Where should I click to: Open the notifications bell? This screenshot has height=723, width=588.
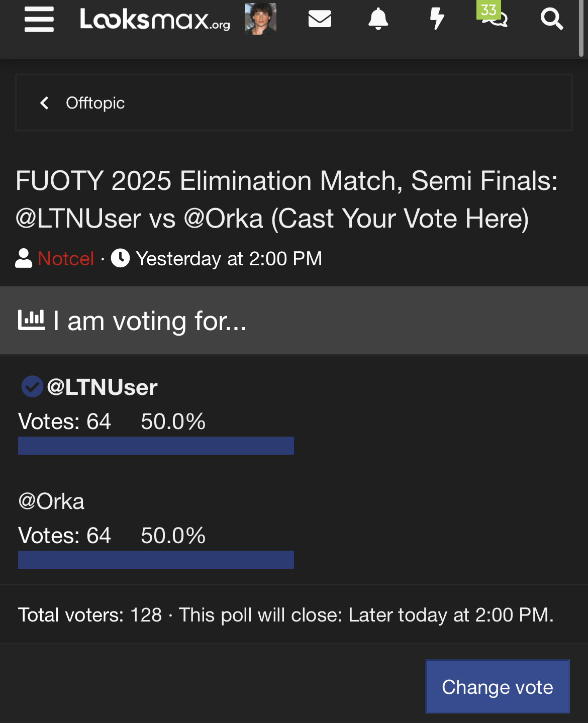point(378,19)
